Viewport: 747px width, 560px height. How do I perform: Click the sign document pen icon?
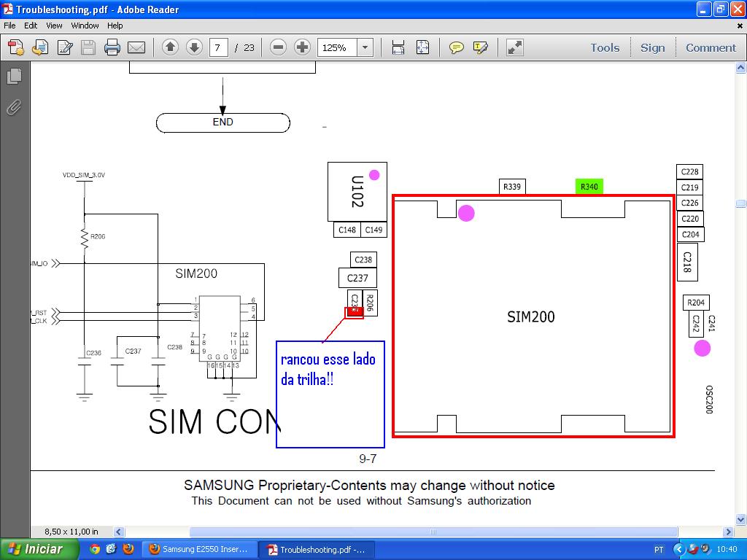tap(65, 47)
